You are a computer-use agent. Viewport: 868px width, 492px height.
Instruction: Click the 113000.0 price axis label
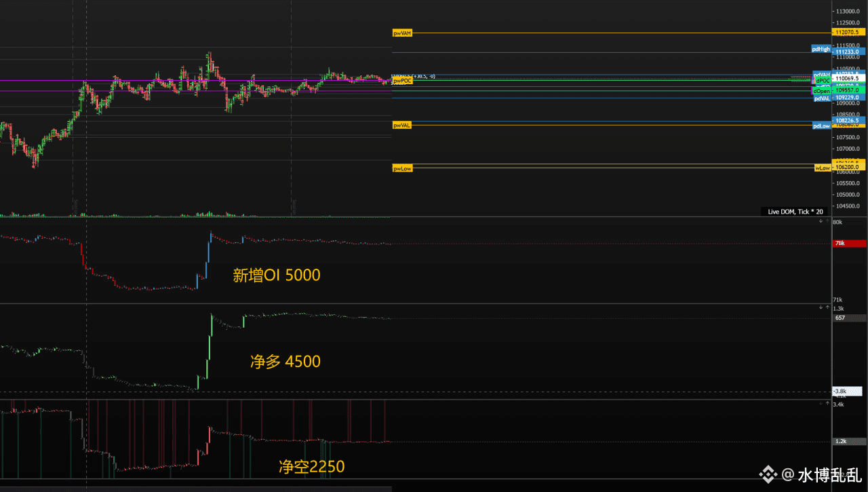click(848, 12)
